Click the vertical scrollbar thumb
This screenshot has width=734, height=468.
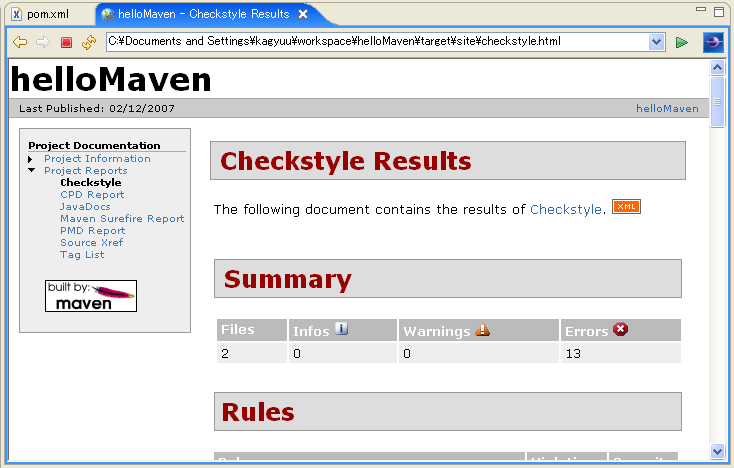(717, 102)
